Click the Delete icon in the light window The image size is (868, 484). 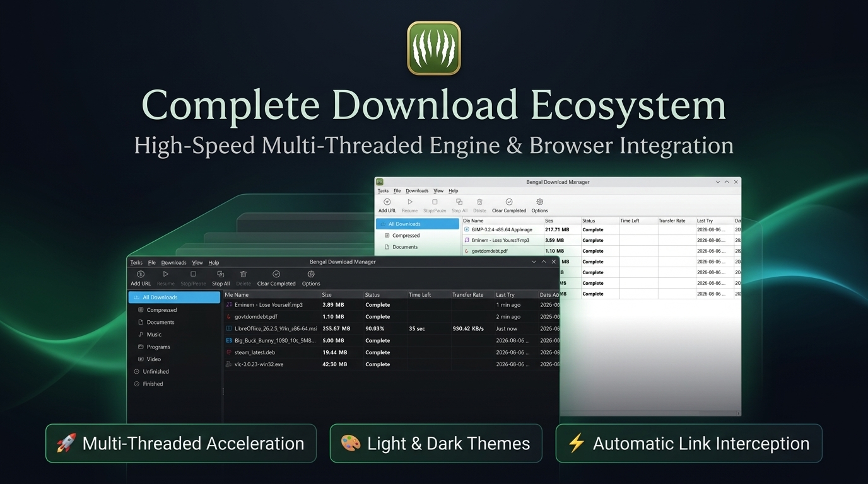click(480, 202)
